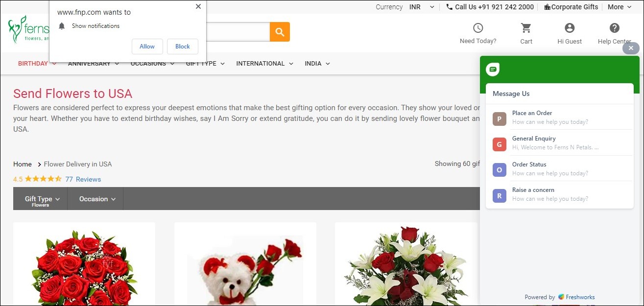
Task: Open the Hi Guest account icon
Action: click(569, 28)
